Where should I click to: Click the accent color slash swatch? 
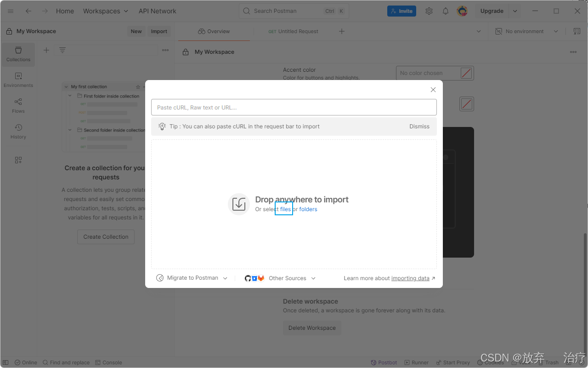[x=466, y=73]
